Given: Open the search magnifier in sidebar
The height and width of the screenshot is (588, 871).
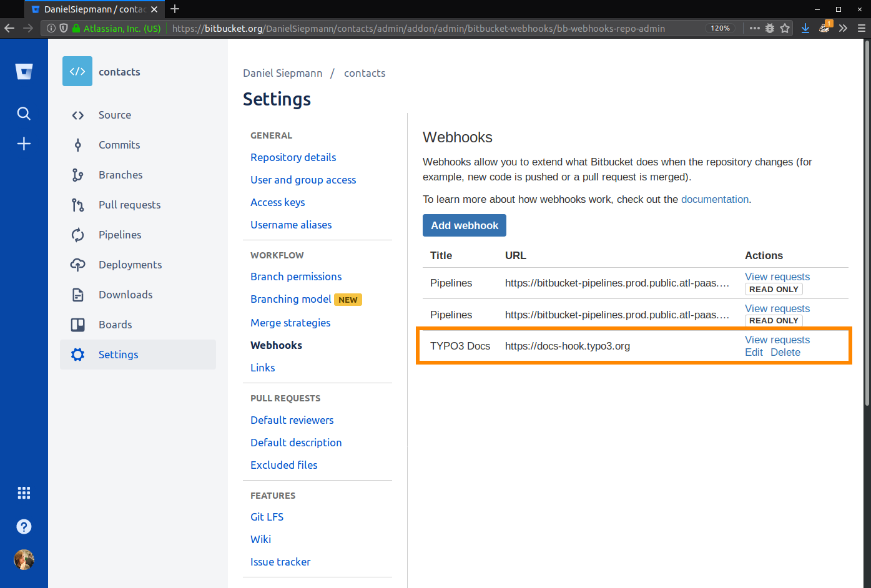Looking at the screenshot, I should (24, 114).
